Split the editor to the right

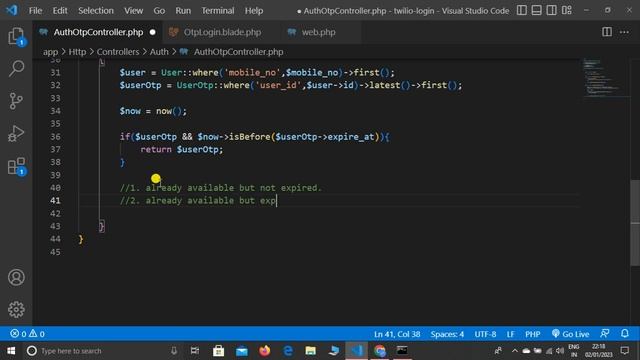(x=607, y=32)
